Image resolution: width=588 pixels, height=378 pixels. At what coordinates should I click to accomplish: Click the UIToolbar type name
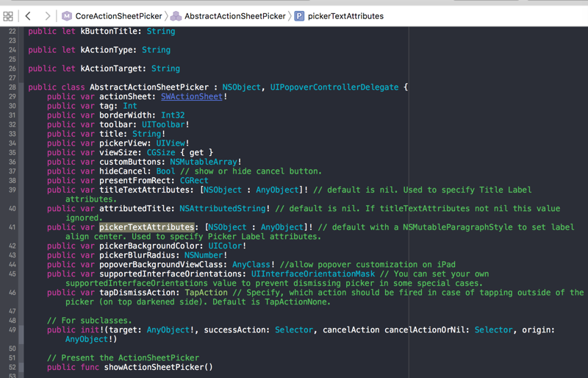[x=163, y=124]
